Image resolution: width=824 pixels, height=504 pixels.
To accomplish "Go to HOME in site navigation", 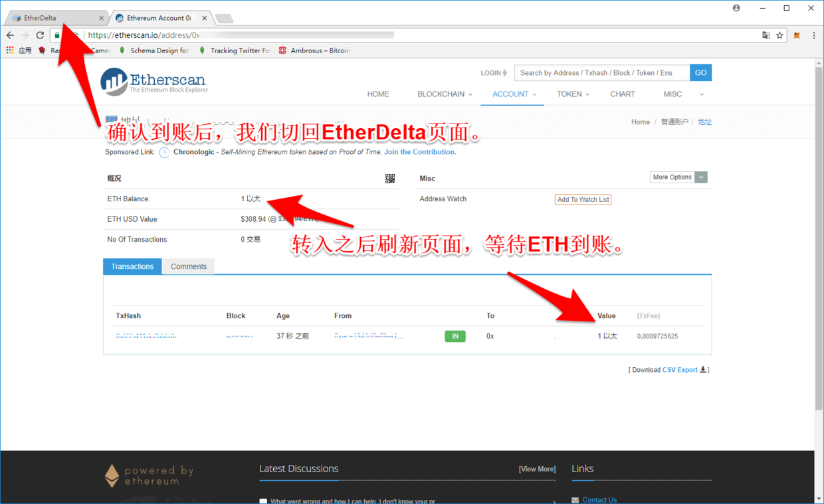I will [378, 94].
